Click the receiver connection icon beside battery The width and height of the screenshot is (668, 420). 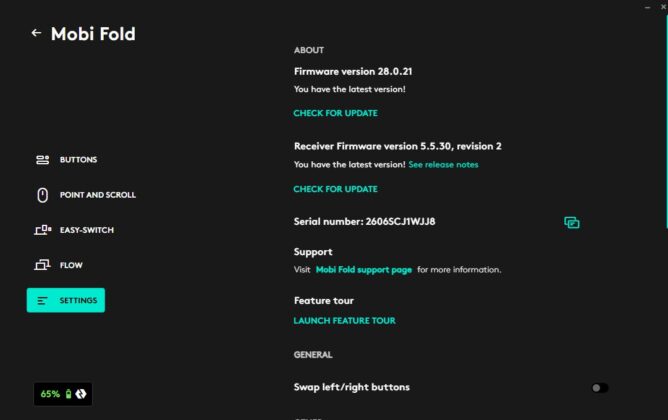click(x=81, y=394)
